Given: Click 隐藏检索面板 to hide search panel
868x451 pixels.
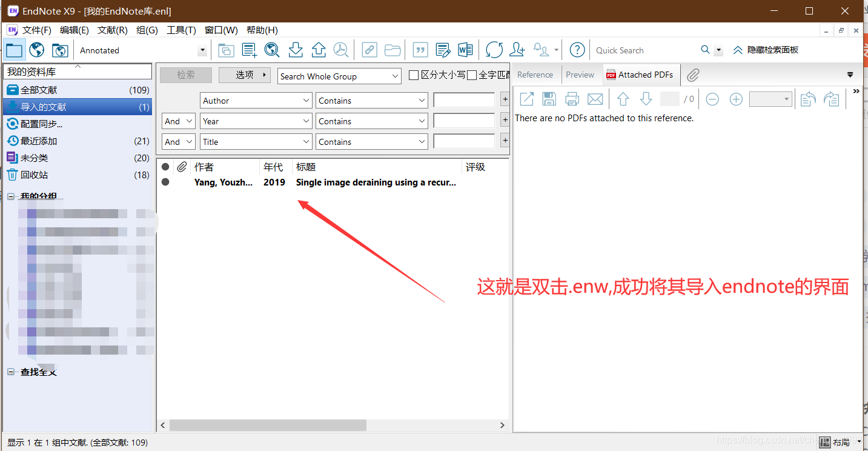Looking at the screenshot, I should 765,50.
